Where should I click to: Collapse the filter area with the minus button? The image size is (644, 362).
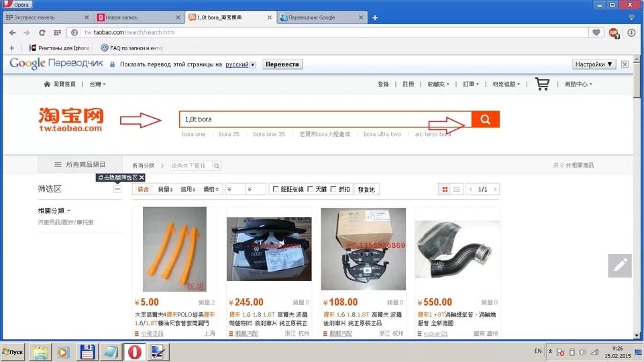click(x=117, y=189)
